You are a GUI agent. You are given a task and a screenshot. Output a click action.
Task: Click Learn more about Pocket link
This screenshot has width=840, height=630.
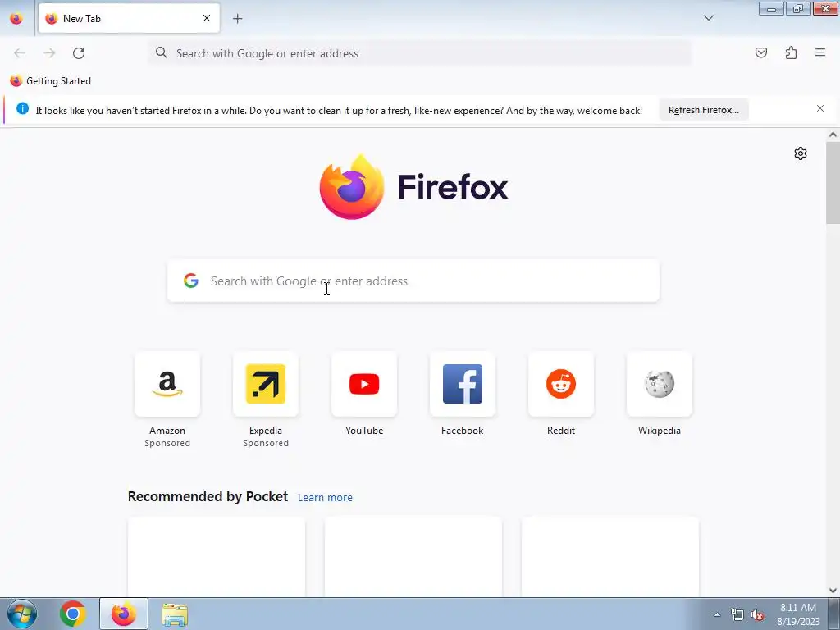325,498
